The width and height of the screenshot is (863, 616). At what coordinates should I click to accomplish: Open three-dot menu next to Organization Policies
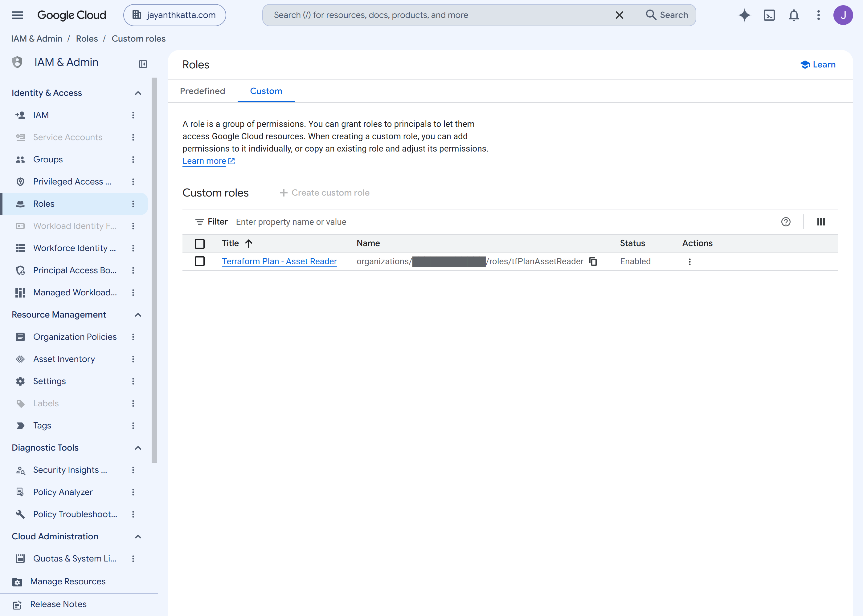click(133, 337)
